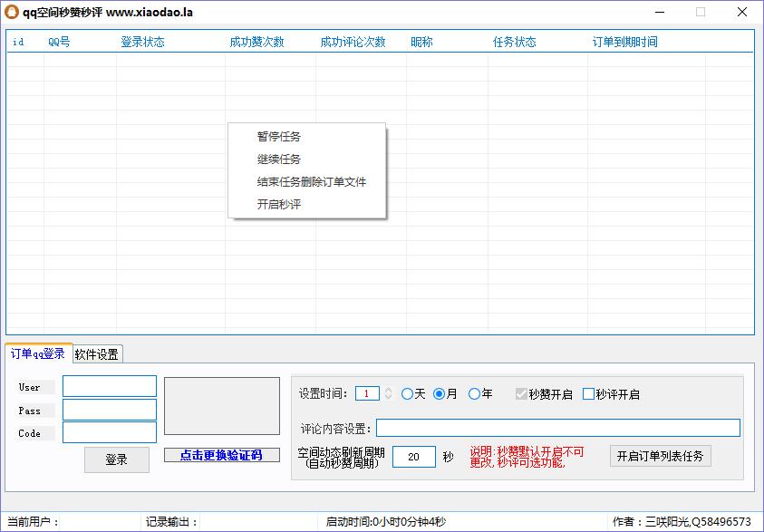Click the 记录输出 status bar label

pos(172,522)
